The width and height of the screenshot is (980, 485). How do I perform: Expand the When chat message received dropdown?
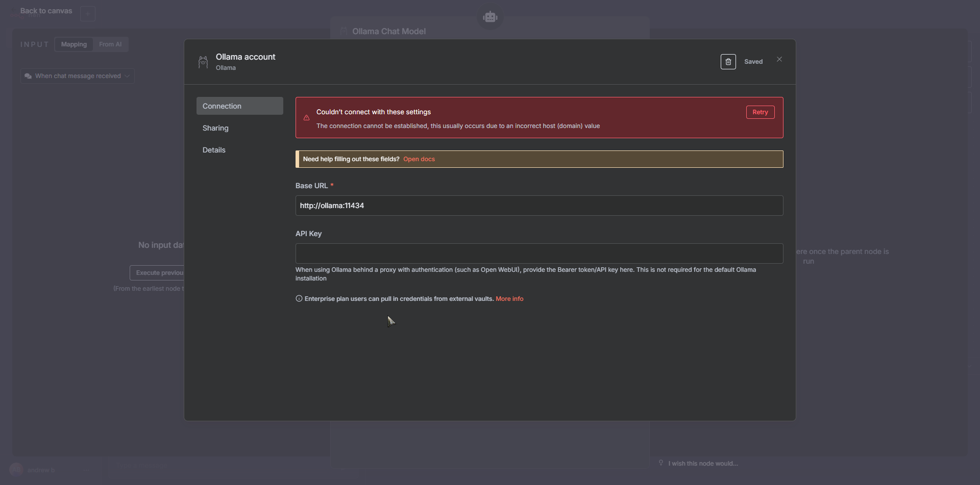pyautogui.click(x=78, y=76)
